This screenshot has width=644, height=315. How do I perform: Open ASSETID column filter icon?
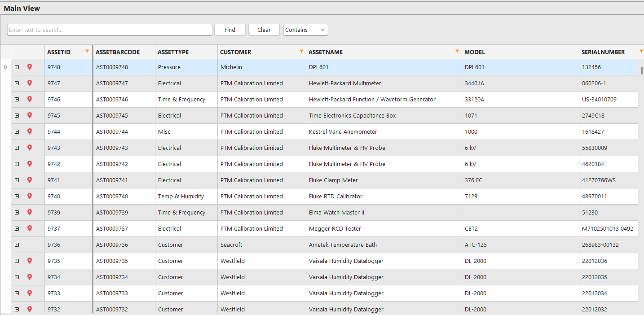(87, 52)
